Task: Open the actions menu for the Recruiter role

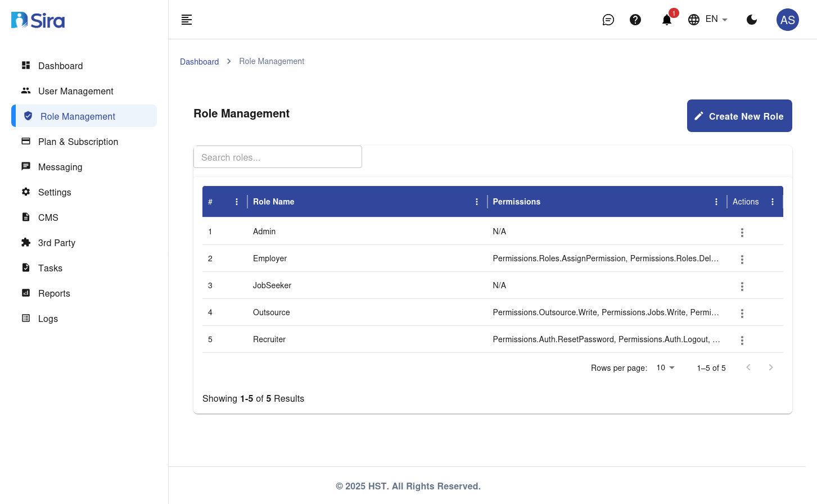Action: click(742, 340)
